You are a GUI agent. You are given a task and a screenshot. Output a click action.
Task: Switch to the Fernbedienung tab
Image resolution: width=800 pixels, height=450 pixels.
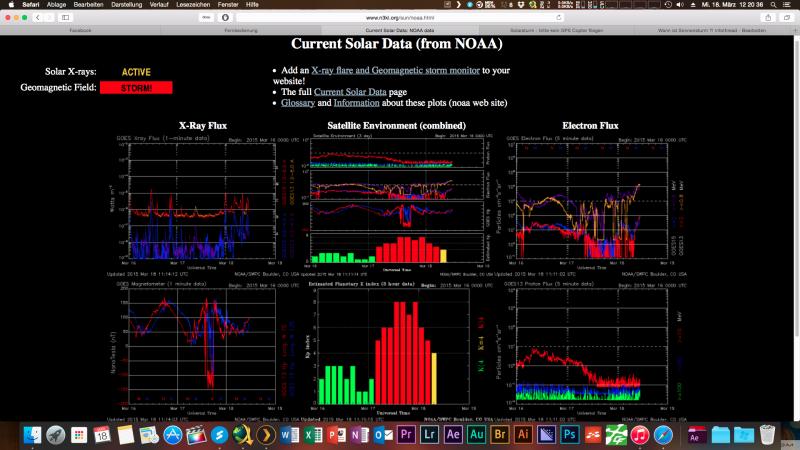click(240, 30)
